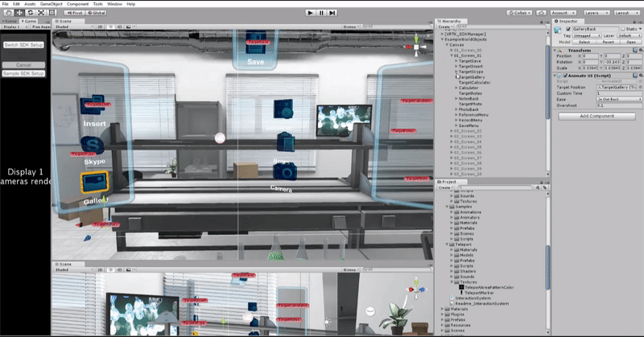Open Shaded draw mode dropdown, upper Scene
644x337 pixels.
click(x=74, y=27)
